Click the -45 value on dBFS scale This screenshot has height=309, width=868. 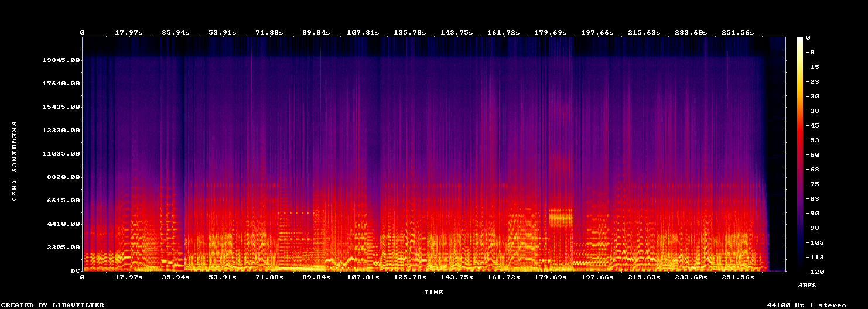[812, 126]
